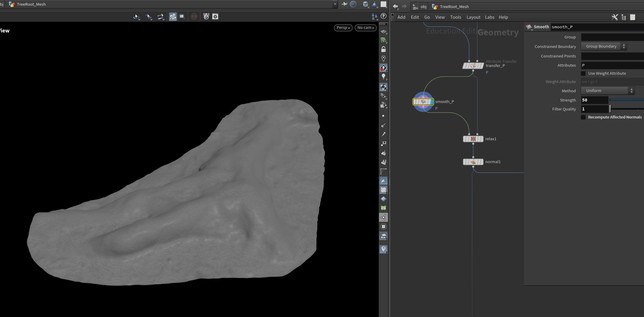This screenshot has width=644, height=317.
Task: Click the Filter Quality slider handle
Action: tap(610, 109)
